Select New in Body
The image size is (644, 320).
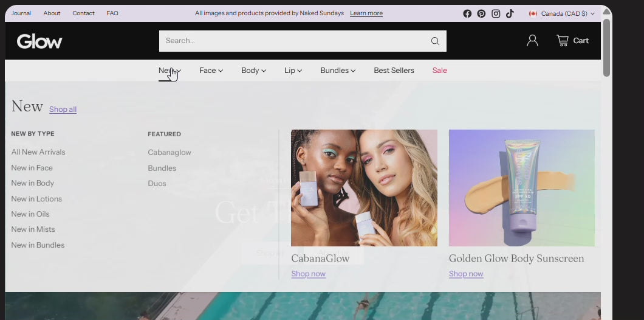coord(32,183)
